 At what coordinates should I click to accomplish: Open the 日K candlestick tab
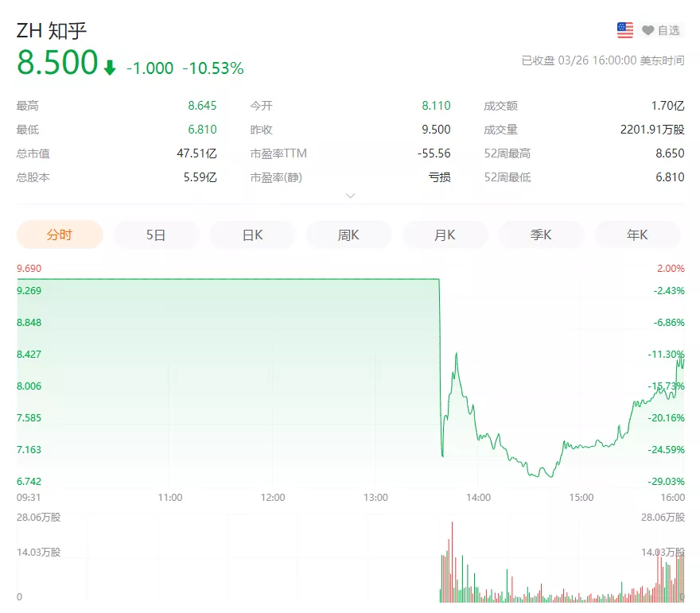click(x=252, y=235)
